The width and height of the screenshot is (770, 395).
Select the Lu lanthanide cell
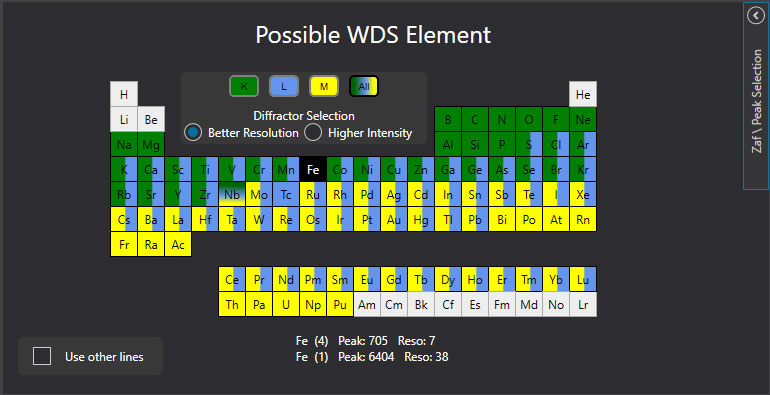coord(583,280)
